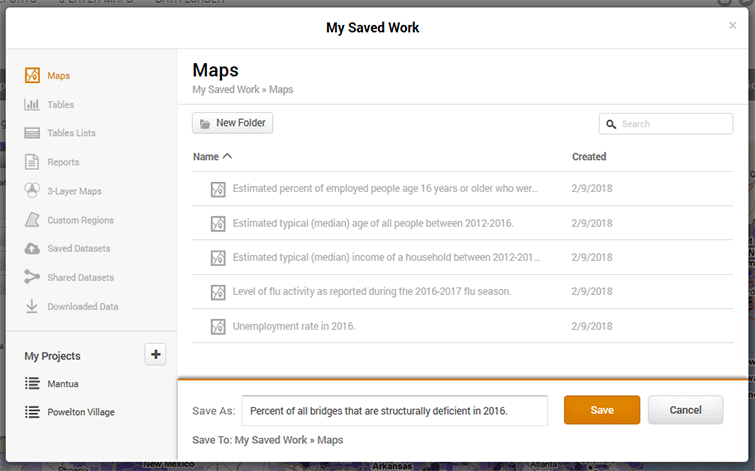Click the Mantua project list icon

click(32, 383)
